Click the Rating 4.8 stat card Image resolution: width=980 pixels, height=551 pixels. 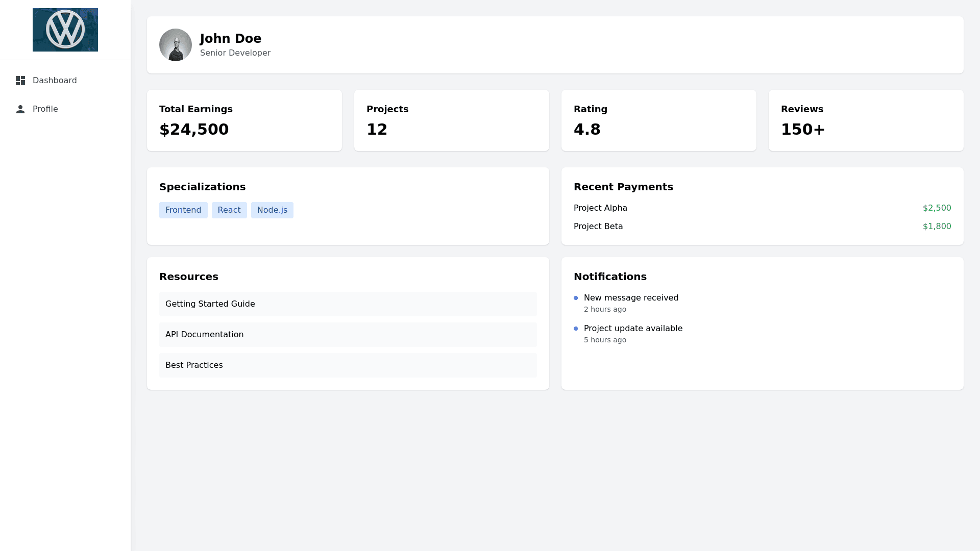coord(658,120)
